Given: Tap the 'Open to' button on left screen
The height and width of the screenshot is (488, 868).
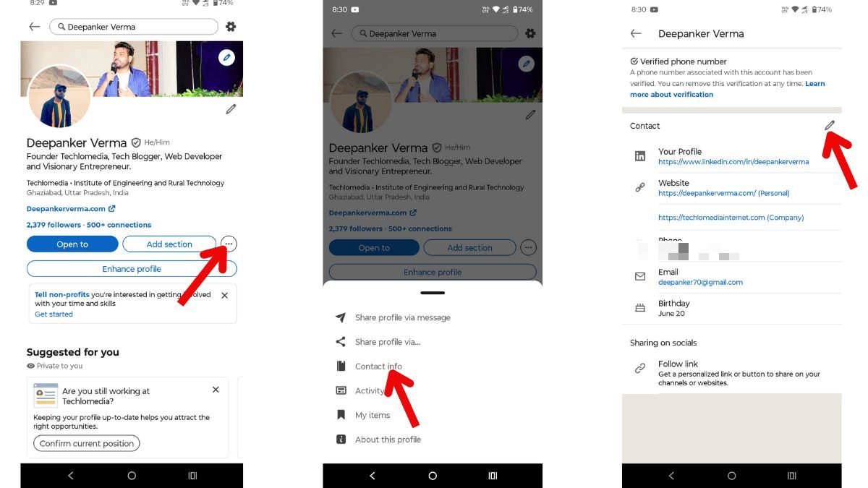Looking at the screenshot, I should pos(72,244).
